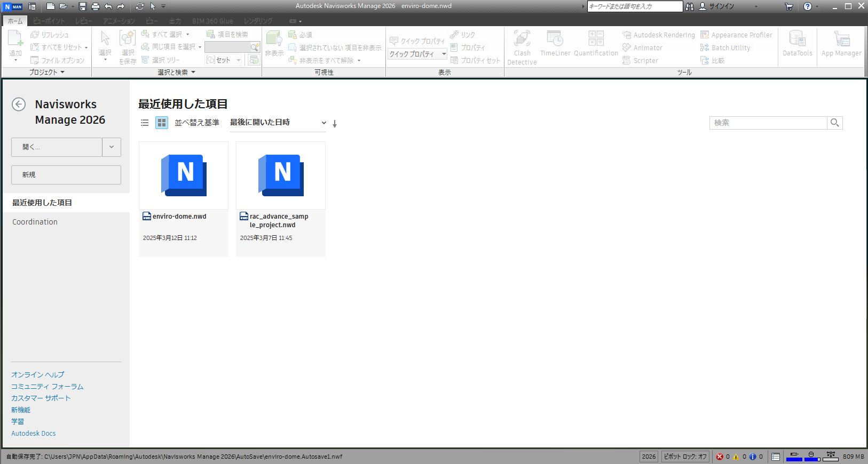Screen dimensions: 868x464
Task: Switch to the レビュー ribbon tab
Action: 84,21
